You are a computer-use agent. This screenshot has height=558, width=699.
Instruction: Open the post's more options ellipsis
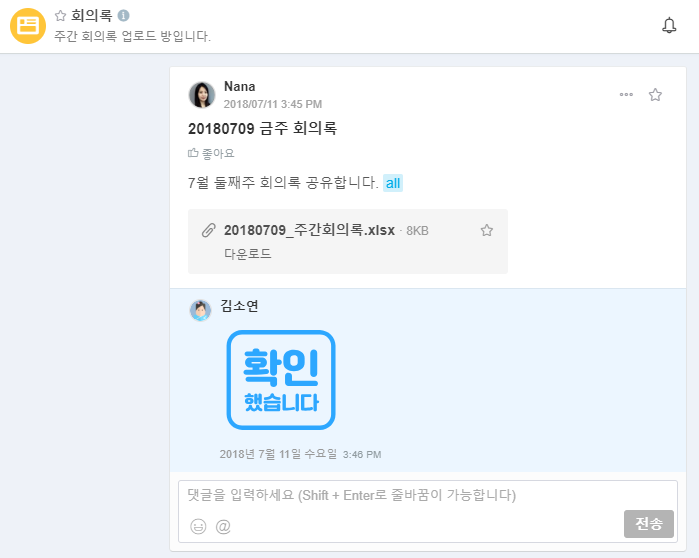pyautogui.click(x=626, y=95)
